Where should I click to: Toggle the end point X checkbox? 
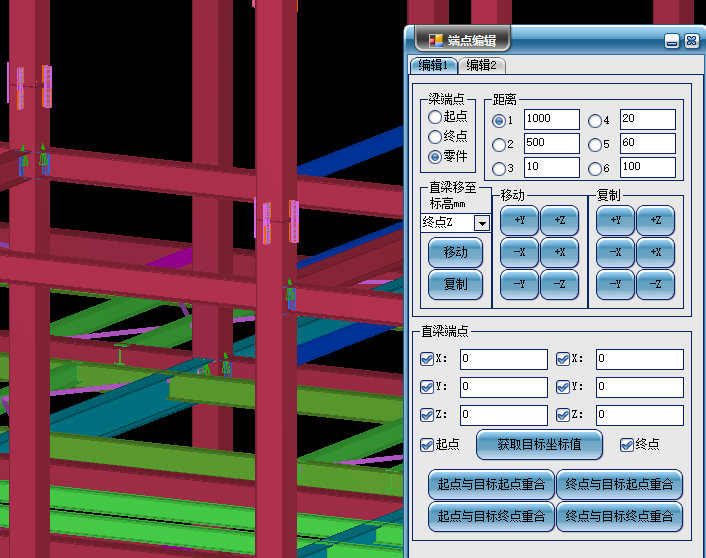(x=563, y=359)
